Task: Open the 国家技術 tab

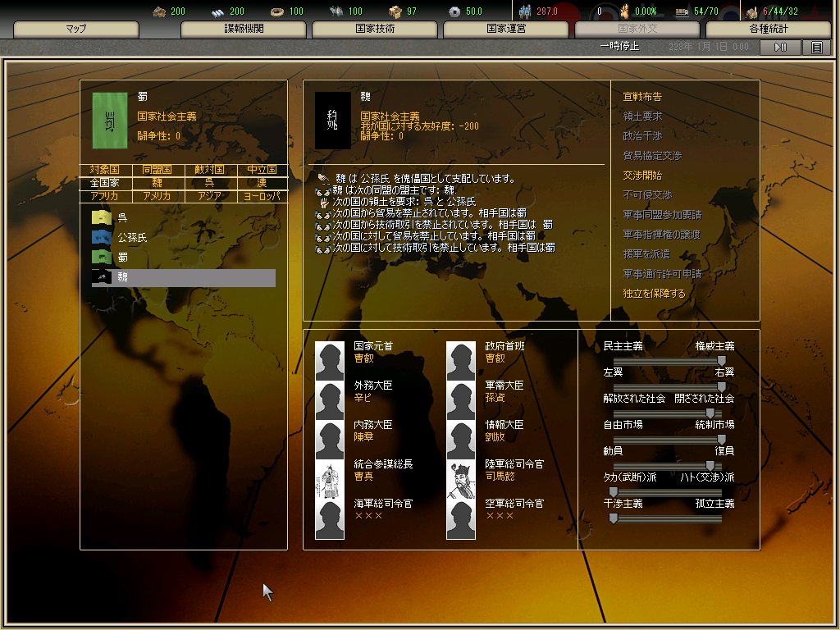Action: coord(375,29)
